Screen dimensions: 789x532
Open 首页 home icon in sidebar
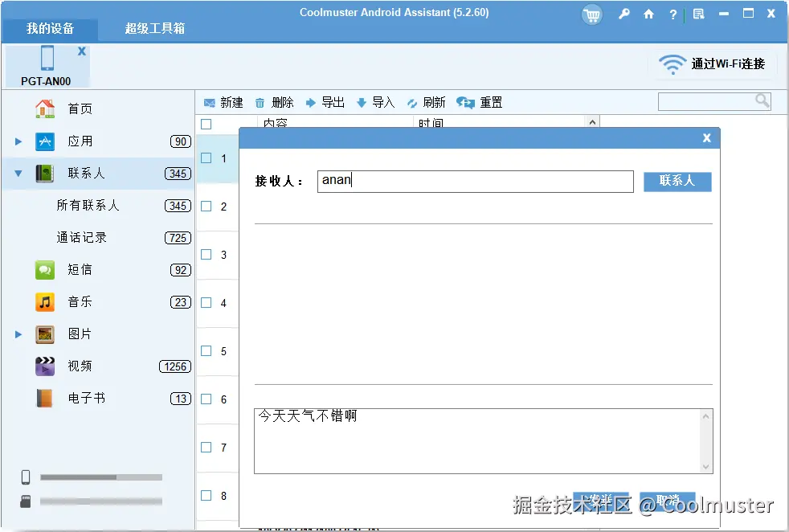(45, 108)
